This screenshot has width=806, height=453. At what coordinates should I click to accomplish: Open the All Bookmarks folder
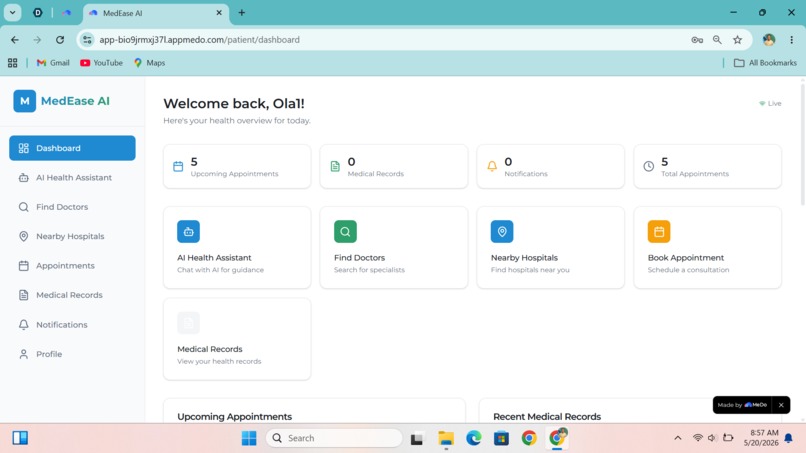tap(765, 63)
